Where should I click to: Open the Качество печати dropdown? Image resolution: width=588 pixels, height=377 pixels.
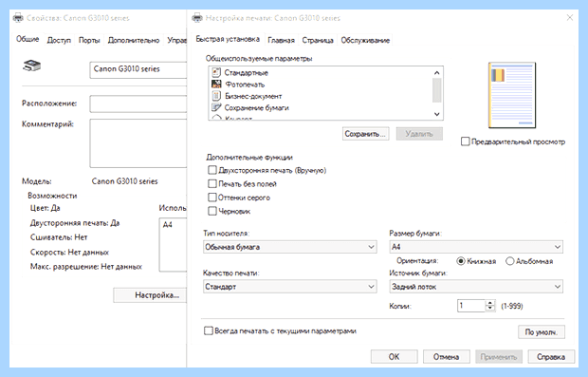[289, 287]
